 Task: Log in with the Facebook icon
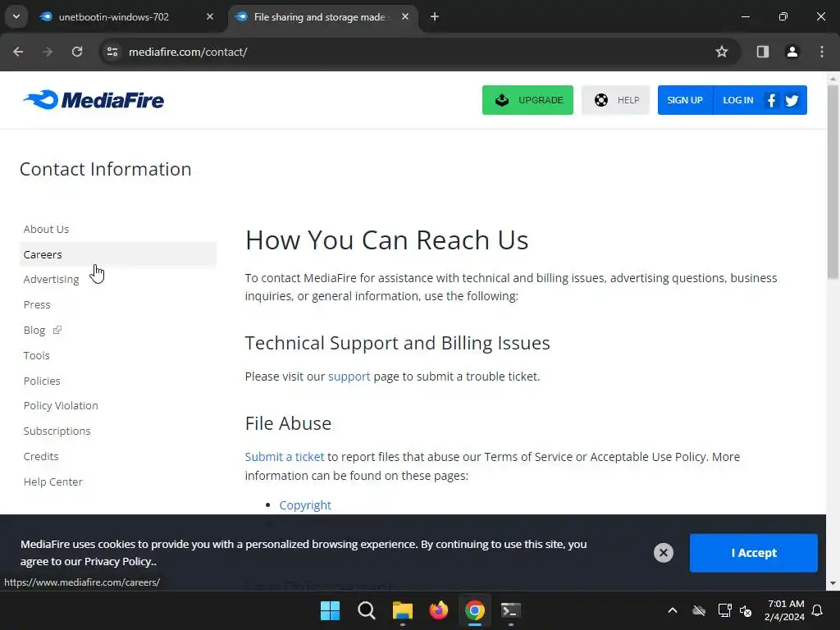pos(771,100)
